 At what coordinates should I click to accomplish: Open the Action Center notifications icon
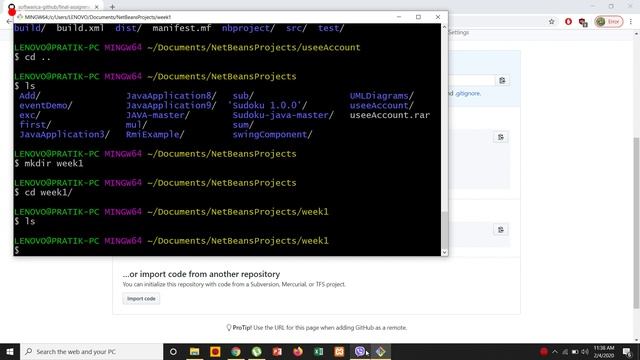[627, 351]
